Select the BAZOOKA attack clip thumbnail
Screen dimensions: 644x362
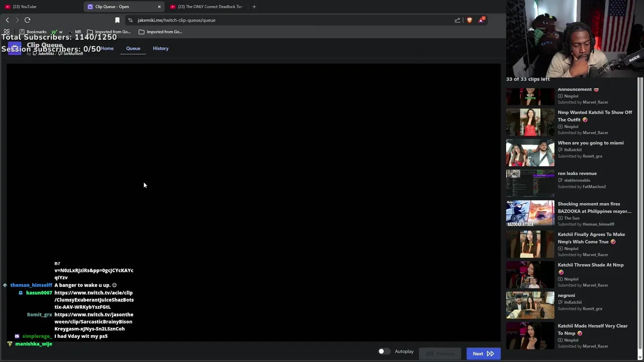(530, 214)
